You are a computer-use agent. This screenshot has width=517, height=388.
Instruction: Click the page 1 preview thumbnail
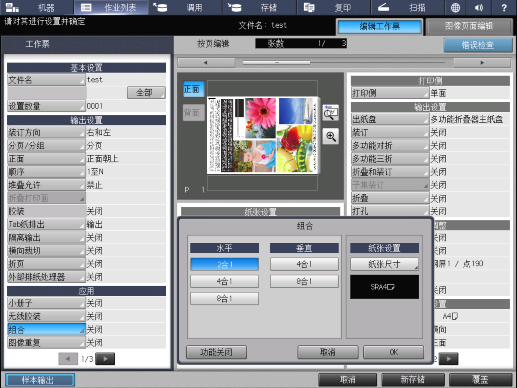(263, 135)
